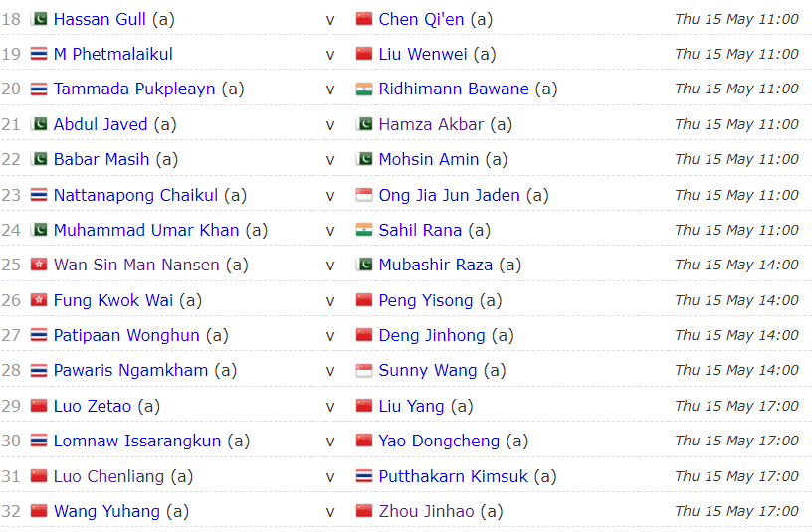Click India flag next to Ridhimann Bawane
Image resolution: width=812 pixels, height=532 pixels.
(364, 89)
